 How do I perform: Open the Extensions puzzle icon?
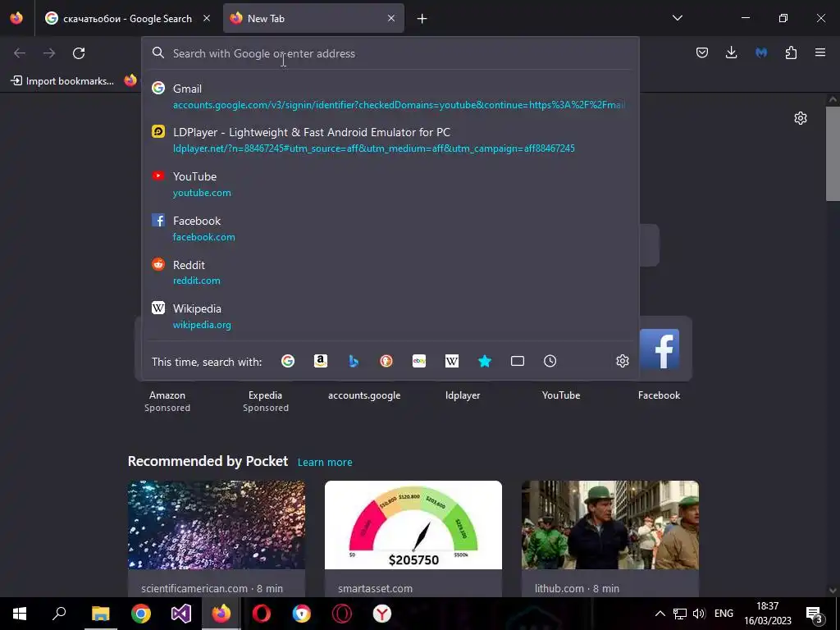click(x=791, y=52)
